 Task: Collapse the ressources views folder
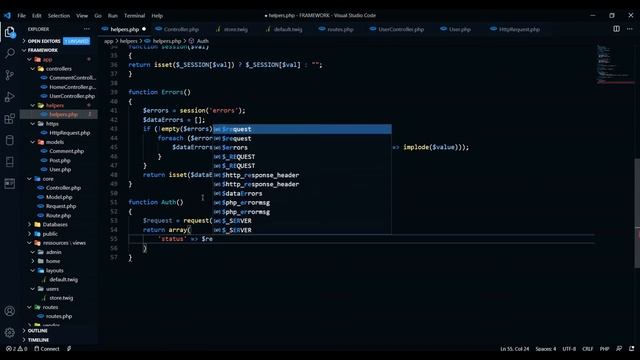pyautogui.click(x=64, y=243)
